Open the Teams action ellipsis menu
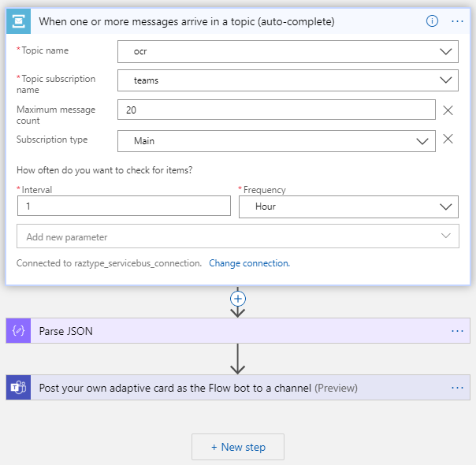Viewport: 476px width, 465px height. 457,388
